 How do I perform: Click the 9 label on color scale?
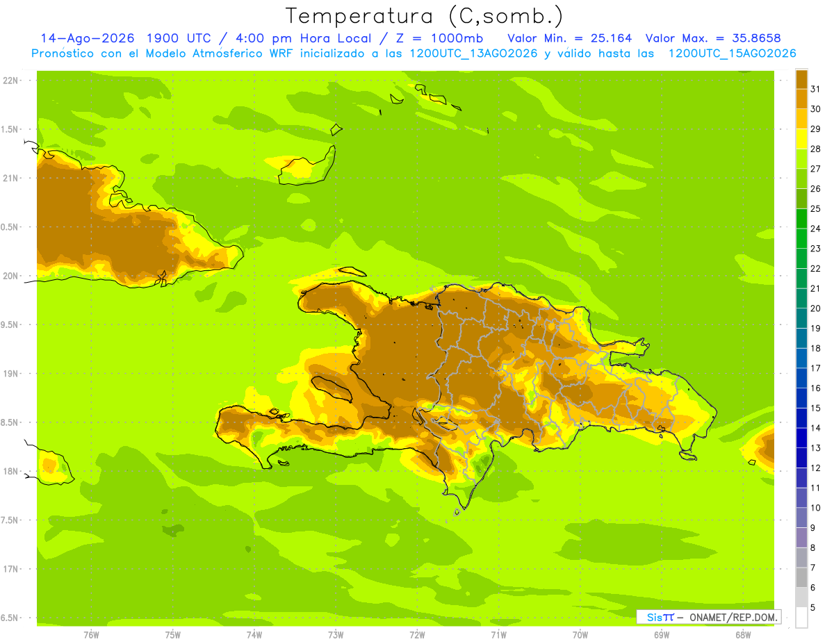coord(812,528)
